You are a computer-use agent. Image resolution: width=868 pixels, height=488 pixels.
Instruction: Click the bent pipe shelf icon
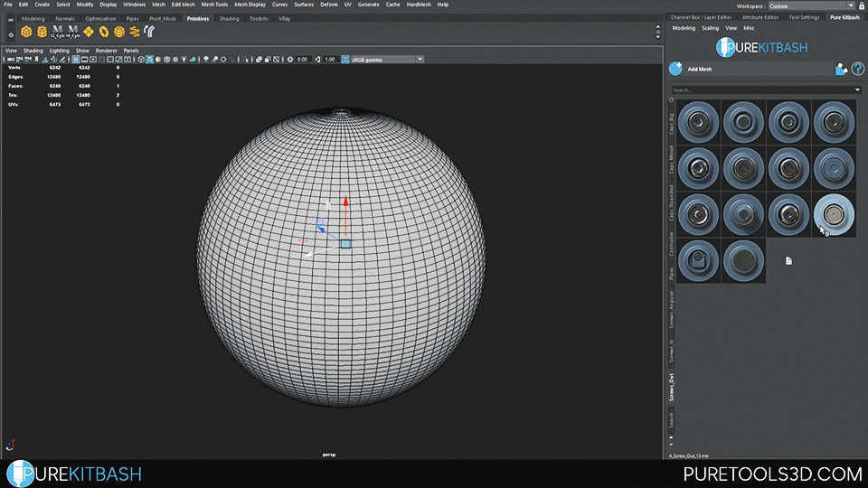149,31
